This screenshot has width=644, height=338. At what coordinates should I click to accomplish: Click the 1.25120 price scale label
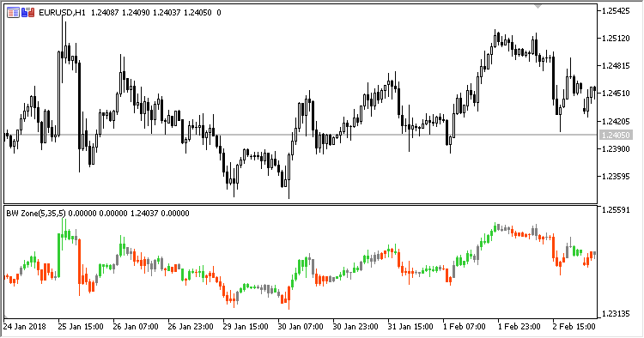click(x=616, y=39)
